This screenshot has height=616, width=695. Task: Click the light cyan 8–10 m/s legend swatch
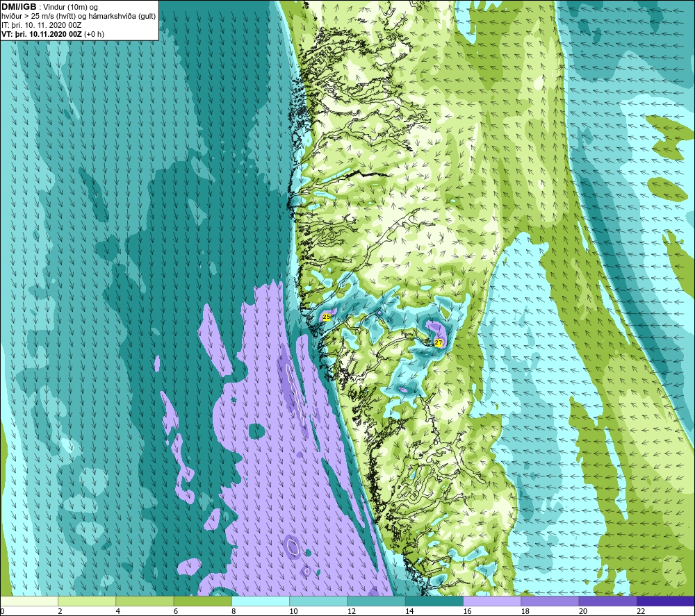click(261, 601)
